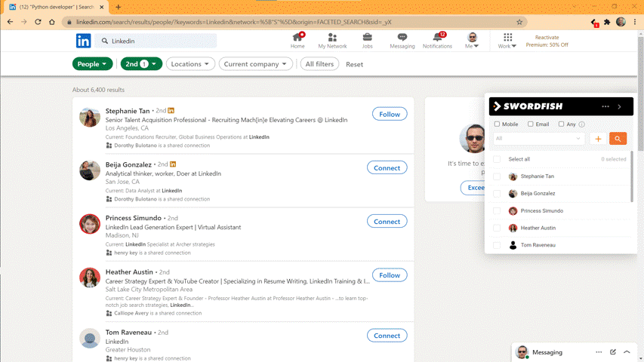
Task: Connect with Beija Gonzalez
Action: [387, 168]
